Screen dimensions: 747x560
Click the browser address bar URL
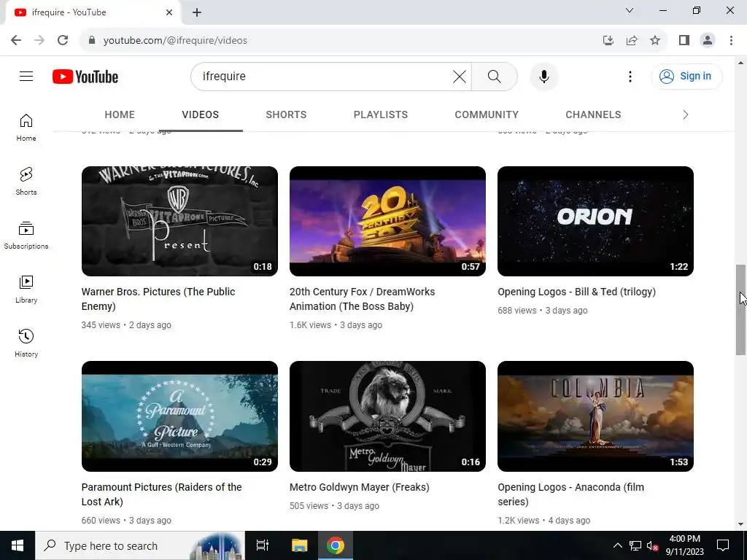tap(175, 41)
